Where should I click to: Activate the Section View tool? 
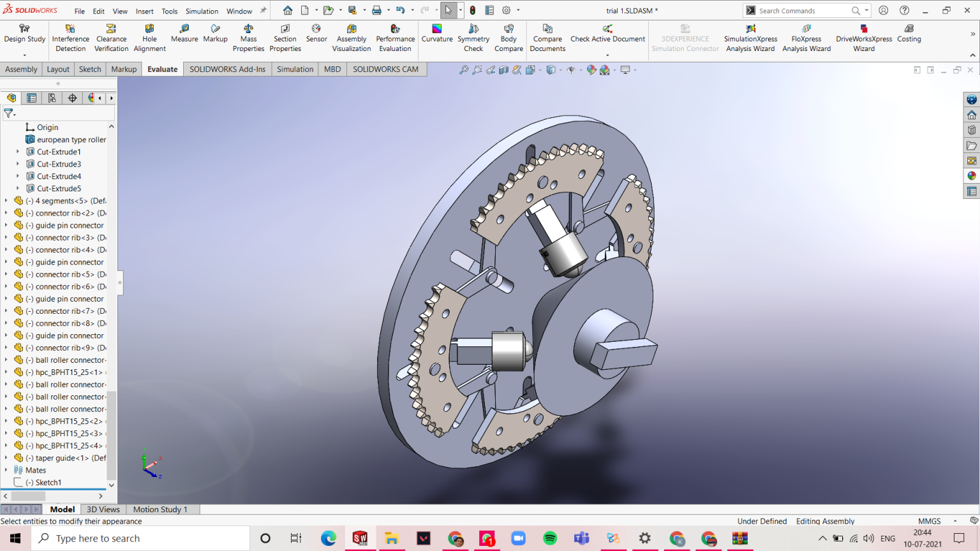[x=504, y=70]
